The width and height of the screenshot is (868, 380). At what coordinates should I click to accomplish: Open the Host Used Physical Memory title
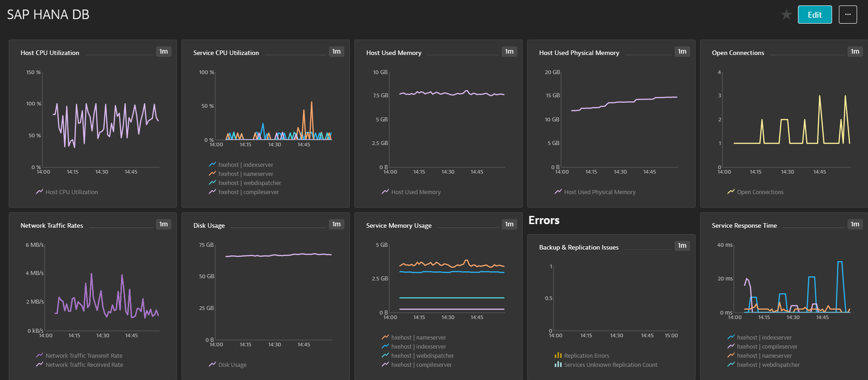pyautogui.click(x=579, y=53)
